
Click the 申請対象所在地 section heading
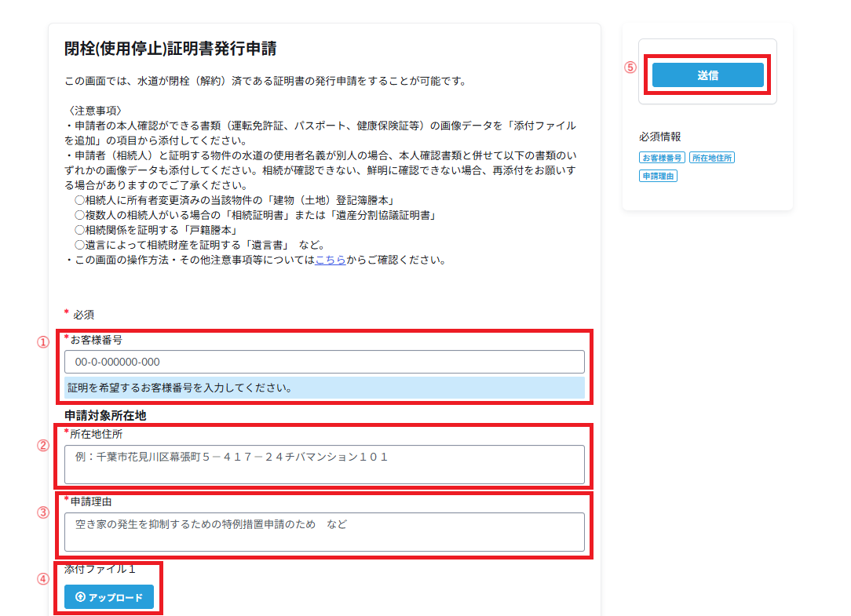(x=105, y=415)
